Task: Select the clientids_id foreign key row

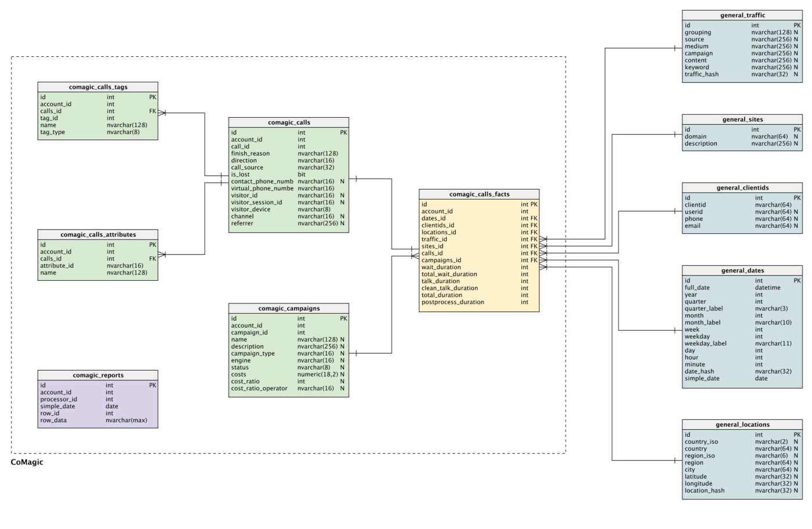Action: pyautogui.click(x=479, y=226)
